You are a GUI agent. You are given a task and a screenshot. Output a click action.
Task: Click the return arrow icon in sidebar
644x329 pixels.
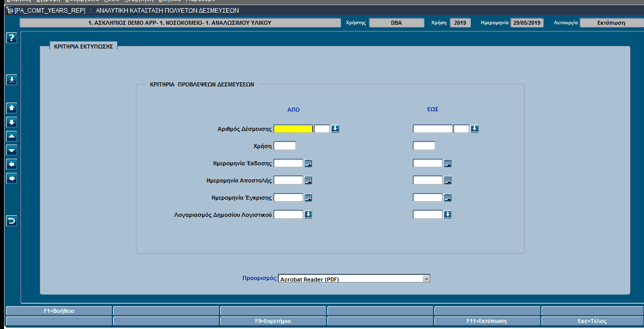pos(12,221)
